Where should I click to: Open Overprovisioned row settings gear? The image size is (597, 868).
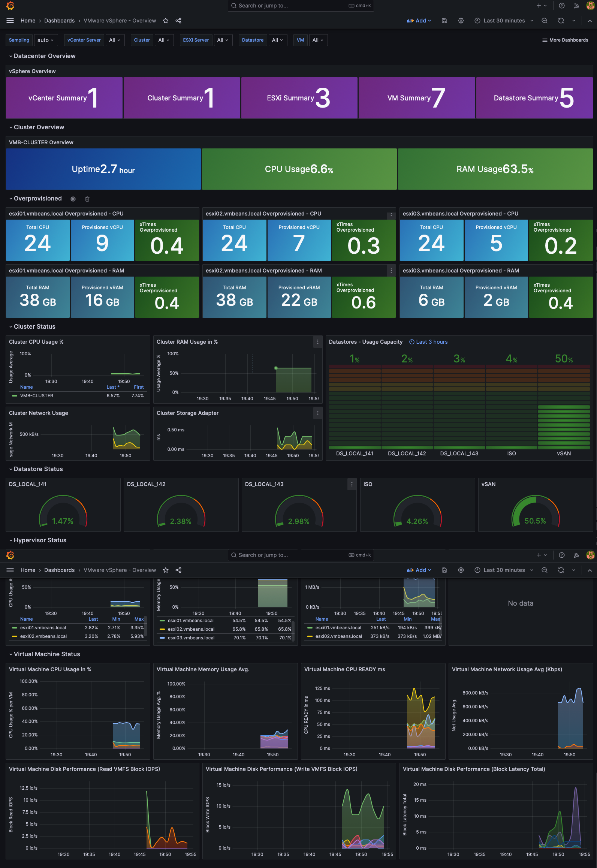tap(73, 199)
